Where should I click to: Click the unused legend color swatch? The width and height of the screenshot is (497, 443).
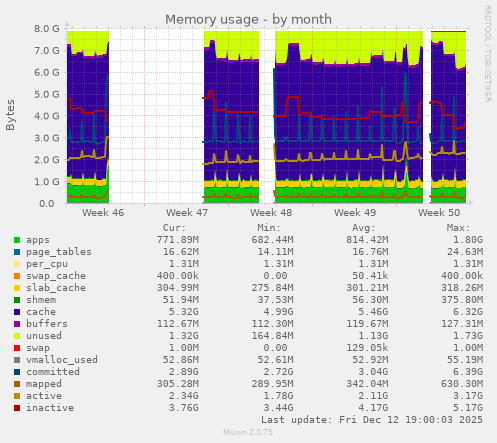(x=17, y=336)
